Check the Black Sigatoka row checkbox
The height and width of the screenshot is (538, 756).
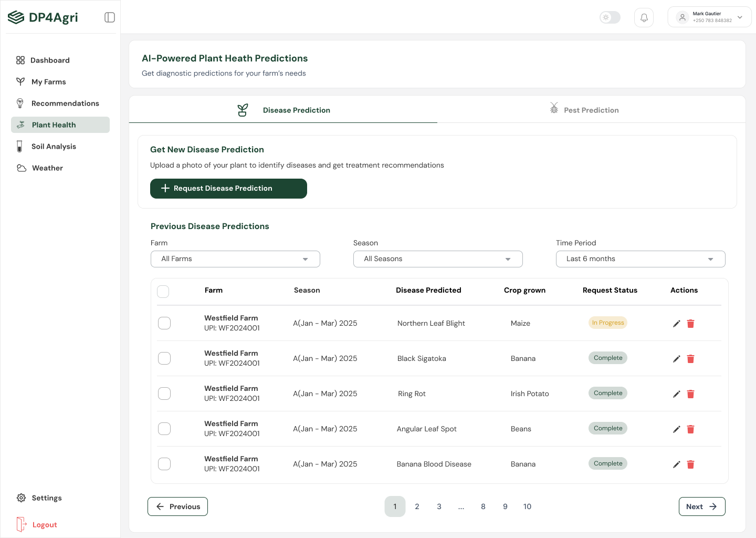click(x=164, y=358)
